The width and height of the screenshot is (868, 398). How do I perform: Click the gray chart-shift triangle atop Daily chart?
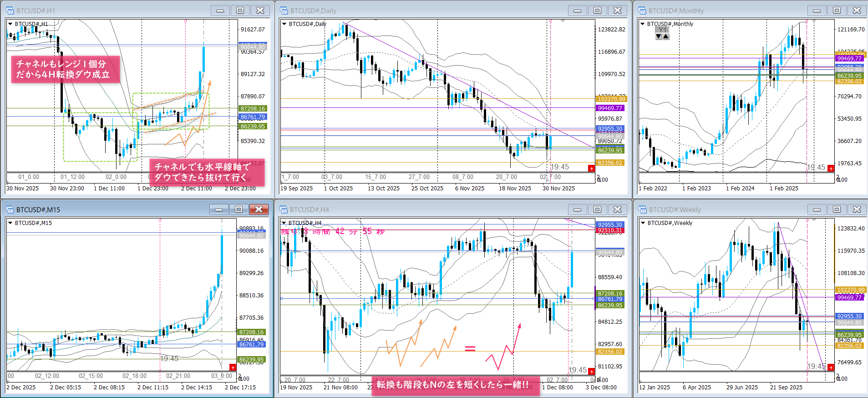pos(563,21)
